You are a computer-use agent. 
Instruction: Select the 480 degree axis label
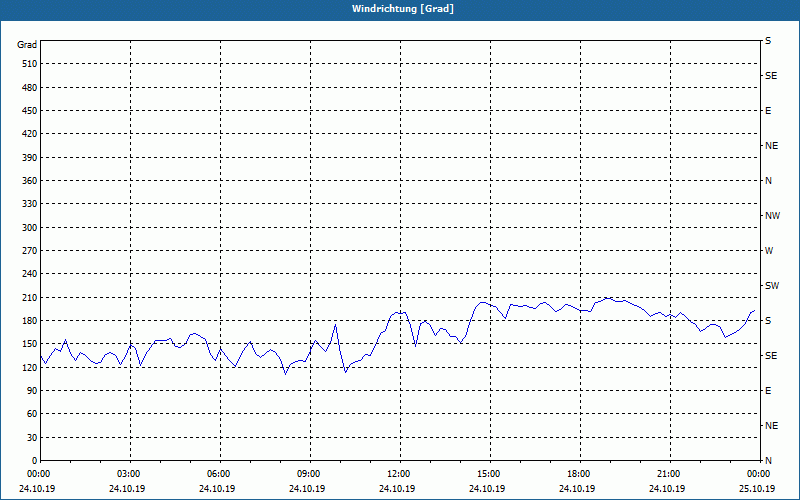30,87
